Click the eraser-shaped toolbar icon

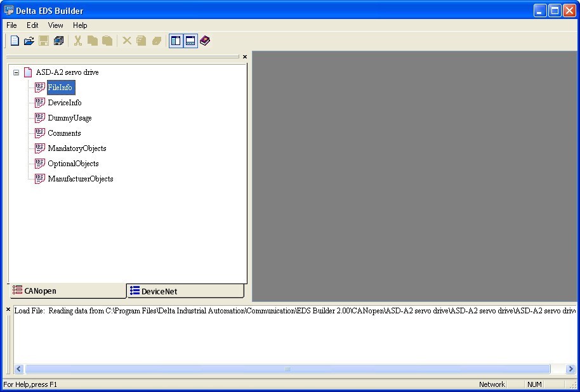point(157,41)
